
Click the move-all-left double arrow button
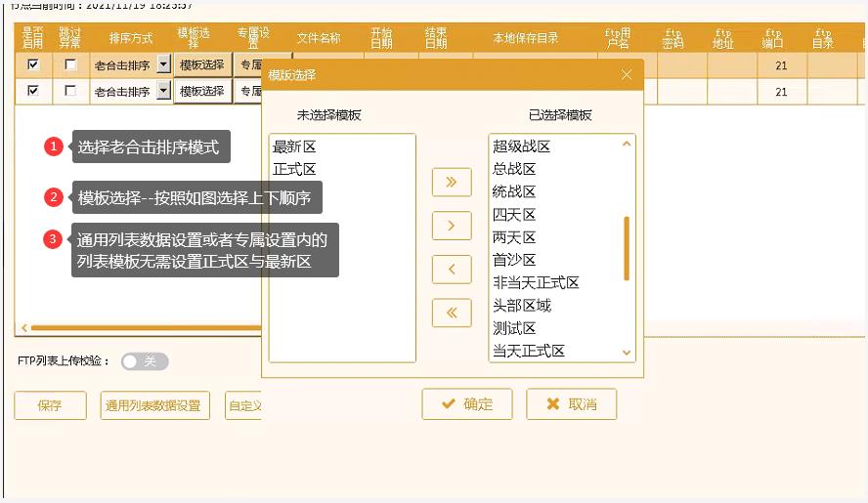pos(451,313)
